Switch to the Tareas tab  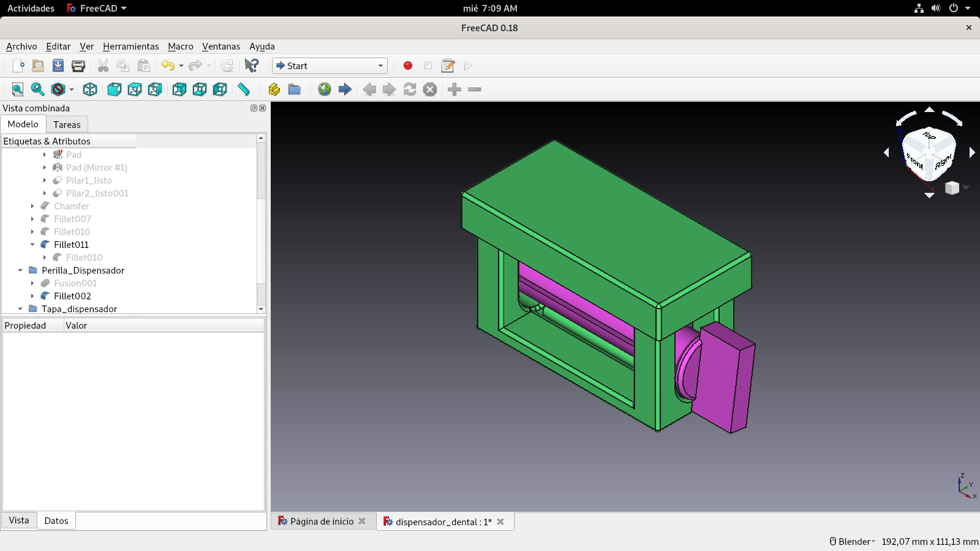coord(67,124)
